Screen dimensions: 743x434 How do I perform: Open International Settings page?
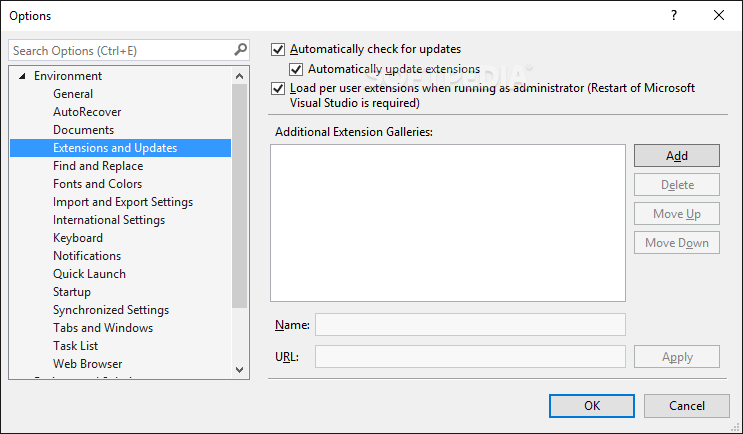click(x=109, y=220)
